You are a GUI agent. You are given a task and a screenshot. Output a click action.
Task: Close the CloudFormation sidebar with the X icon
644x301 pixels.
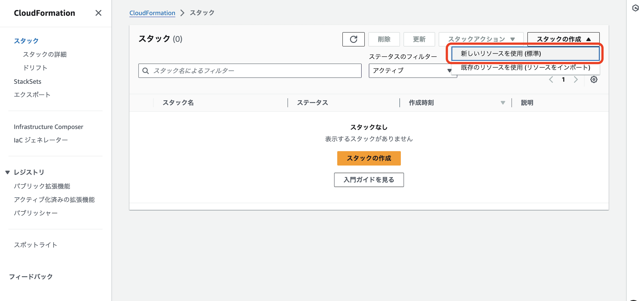pos(99,13)
